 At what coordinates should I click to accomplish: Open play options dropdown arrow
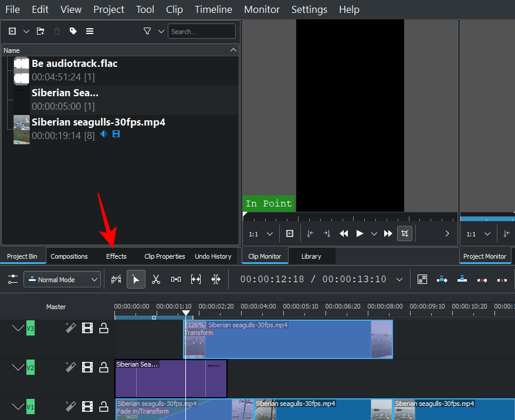pos(374,234)
